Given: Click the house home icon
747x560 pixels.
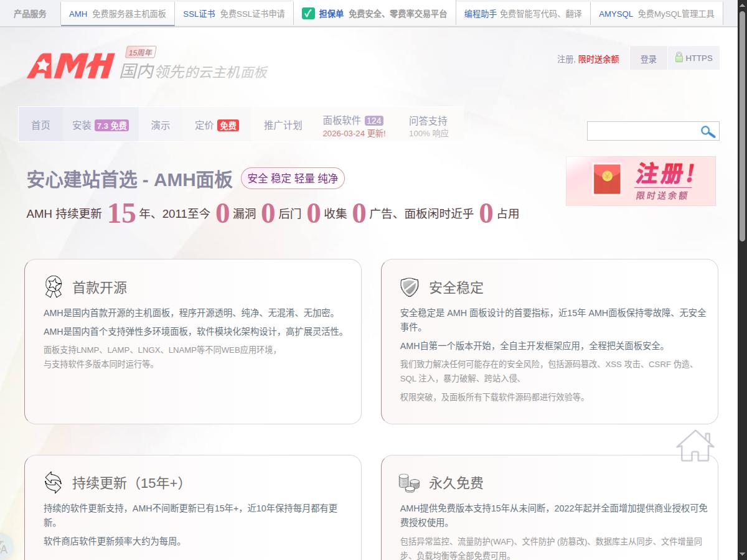Looking at the screenshot, I should click(x=695, y=446).
